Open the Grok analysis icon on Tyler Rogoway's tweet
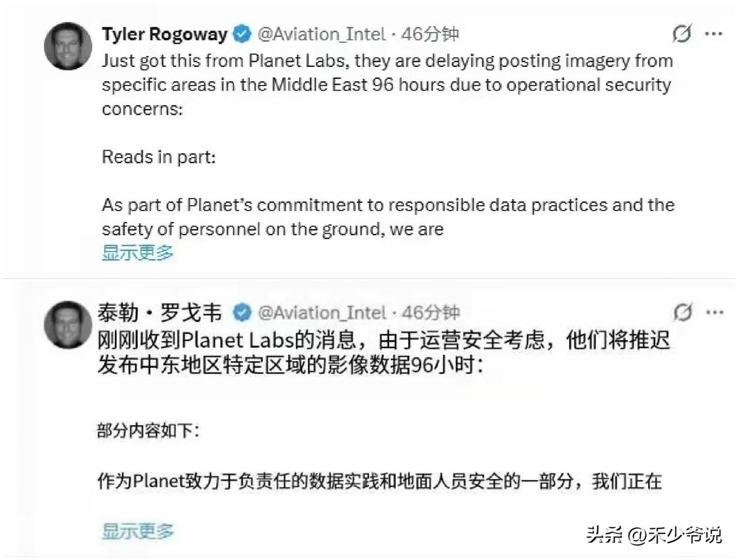Screen dimensions: 738x560 (682, 34)
